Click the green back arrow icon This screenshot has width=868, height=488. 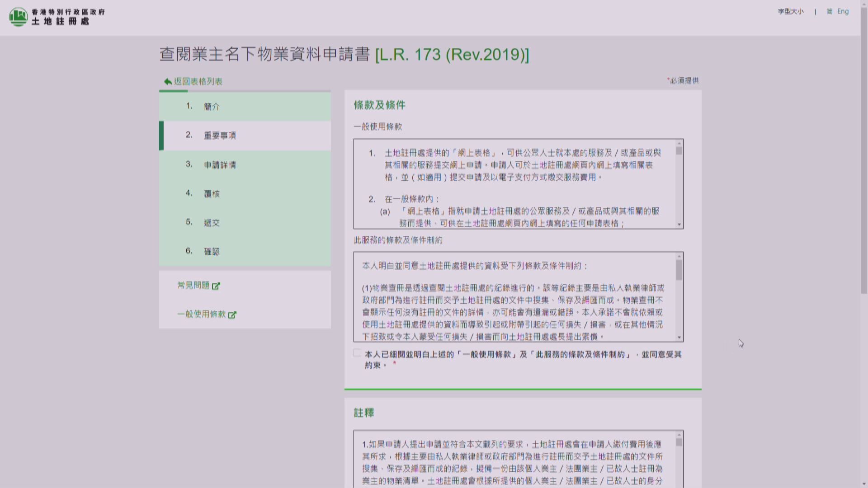point(168,81)
